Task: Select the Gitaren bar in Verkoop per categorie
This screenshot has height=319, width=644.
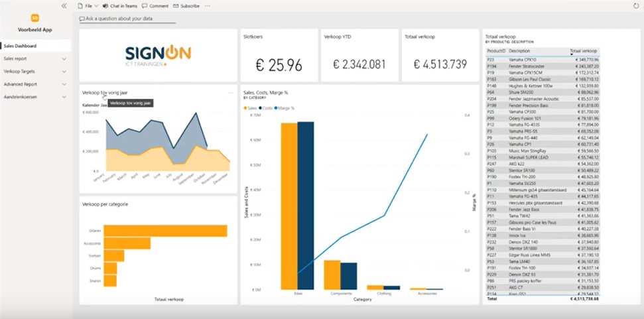Action: coord(165,231)
